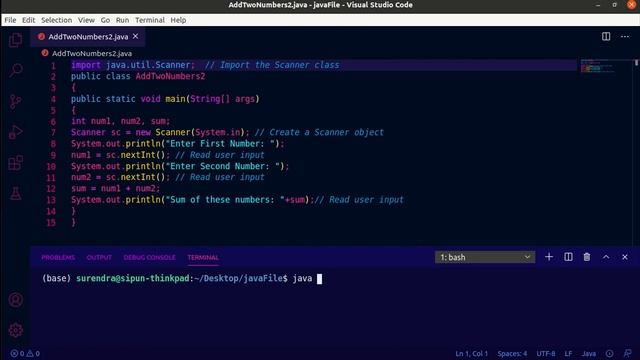Click '// Create a Scanner object' comment
This screenshot has height=360, width=640.
(x=319, y=132)
